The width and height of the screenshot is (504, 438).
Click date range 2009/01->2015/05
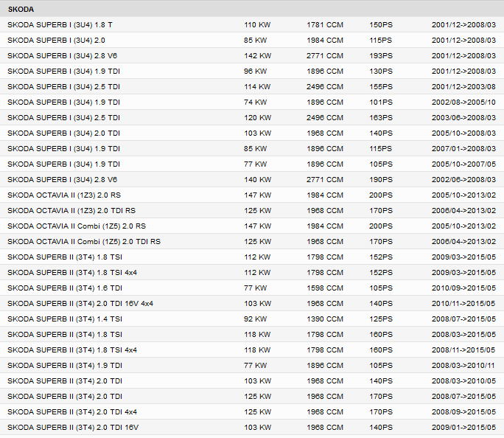463,427
